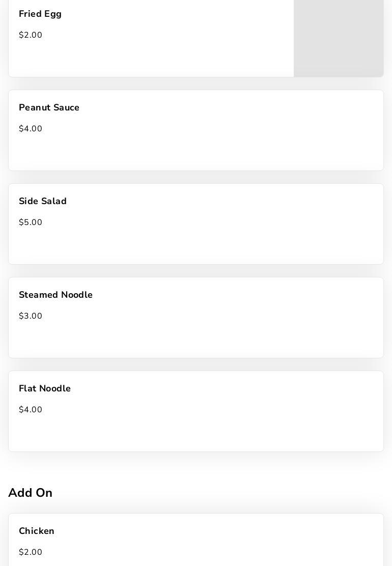Choose the Side Salad item name
392x566 pixels.
coord(43,202)
